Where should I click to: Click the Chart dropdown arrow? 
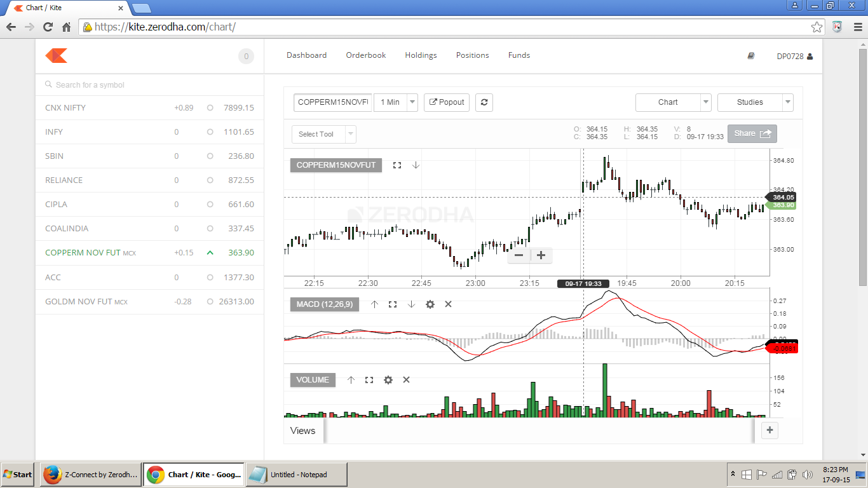[706, 102]
